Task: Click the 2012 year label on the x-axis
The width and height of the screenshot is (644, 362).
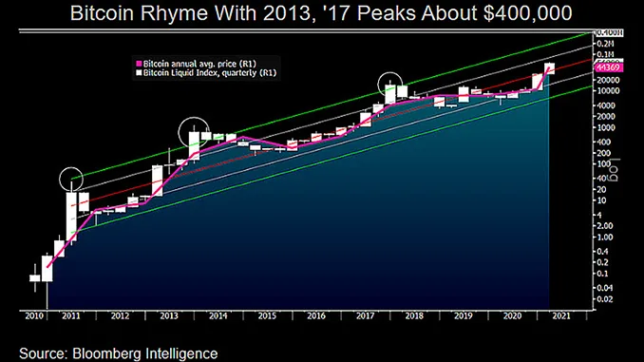Action: click(x=120, y=316)
